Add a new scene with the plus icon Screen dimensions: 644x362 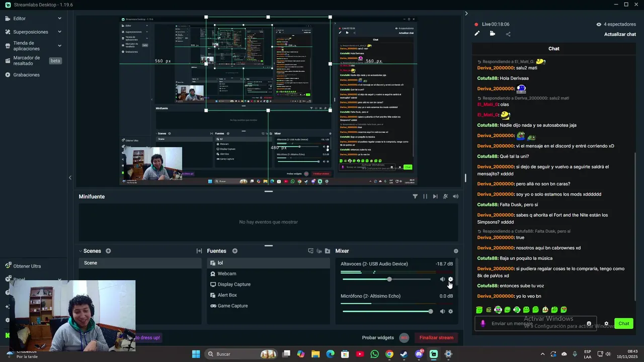(x=108, y=251)
